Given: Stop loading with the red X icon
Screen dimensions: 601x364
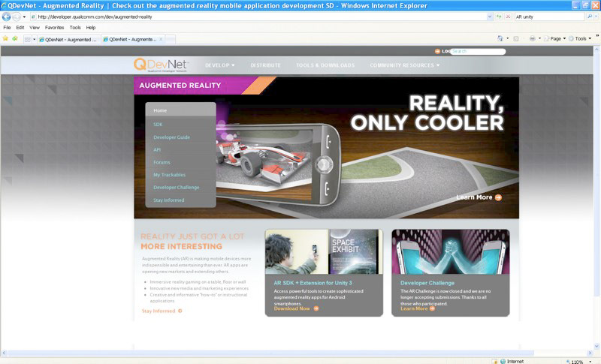Looking at the screenshot, I should coord(508,17).
